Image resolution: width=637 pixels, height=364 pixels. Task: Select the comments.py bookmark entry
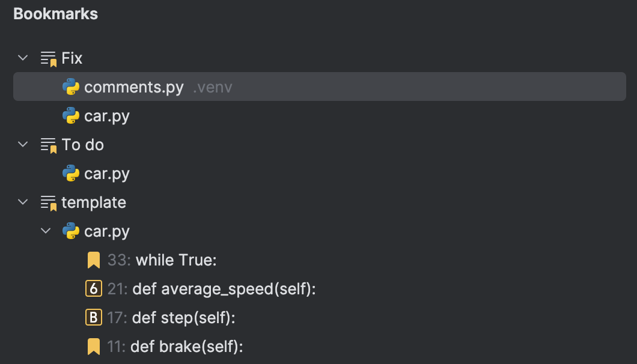(x=134, y=86)
